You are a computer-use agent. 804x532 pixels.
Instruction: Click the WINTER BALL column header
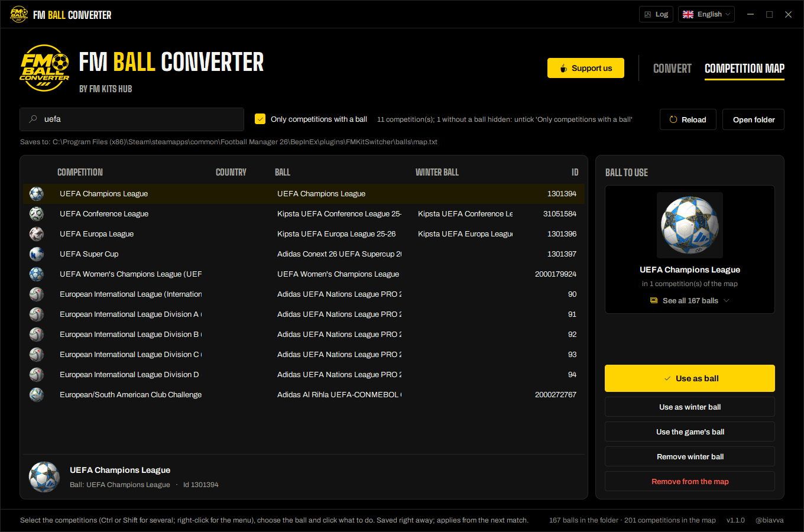pyautogui.click(x=437, y=172)
